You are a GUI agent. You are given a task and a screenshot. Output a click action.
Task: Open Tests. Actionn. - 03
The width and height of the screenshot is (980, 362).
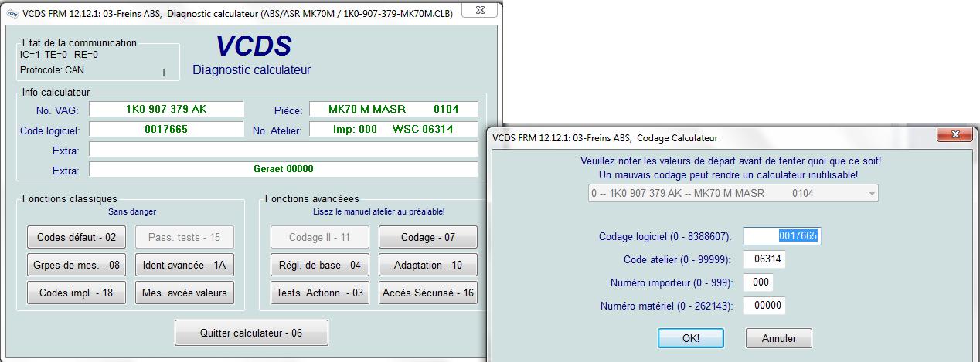pyautogui.click(x=319, y=293)
